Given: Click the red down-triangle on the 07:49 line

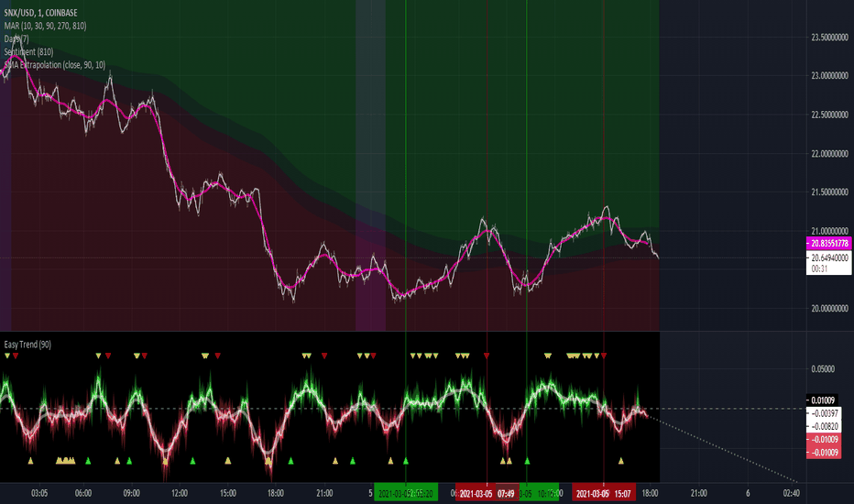Looking at the screenshot, I should (487, 356).
